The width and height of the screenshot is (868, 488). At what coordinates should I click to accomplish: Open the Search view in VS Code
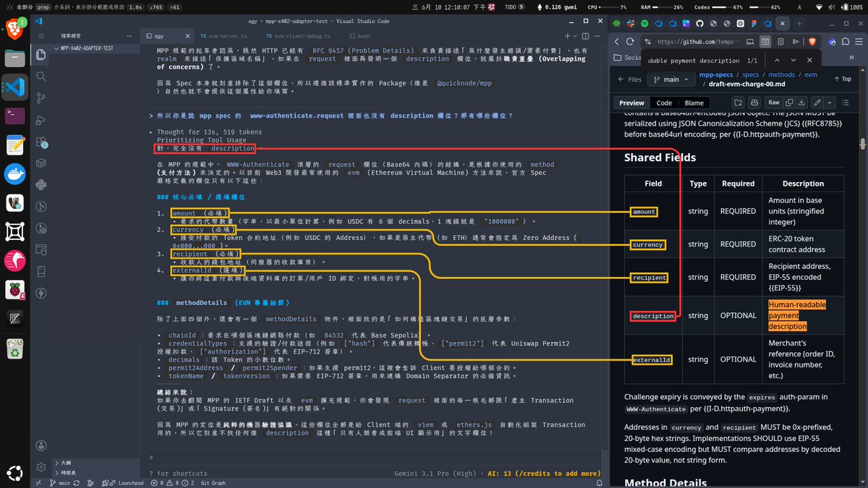(40, 76)
